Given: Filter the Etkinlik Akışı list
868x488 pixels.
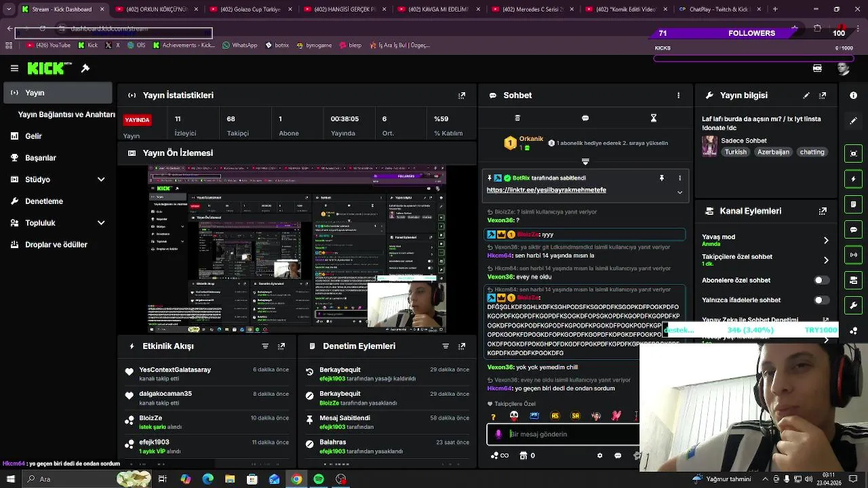Looking at the screenshot, I should coord(265,346).
